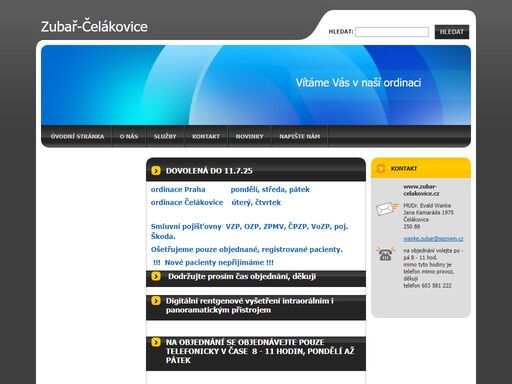Viewport: 512px width, 384px height.
Task: Click the Dodržujte prosím čas objednání heading
Action: click(x=242, y=276)
